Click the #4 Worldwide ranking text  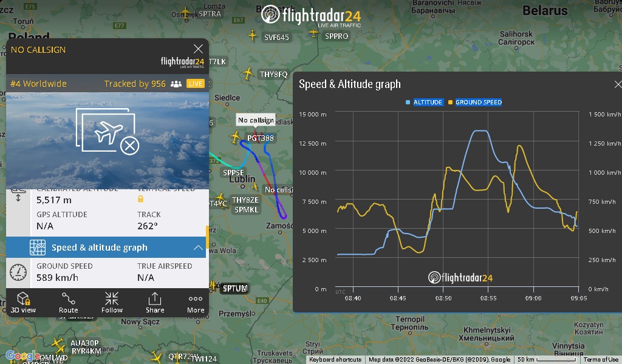tap(38, 84)
